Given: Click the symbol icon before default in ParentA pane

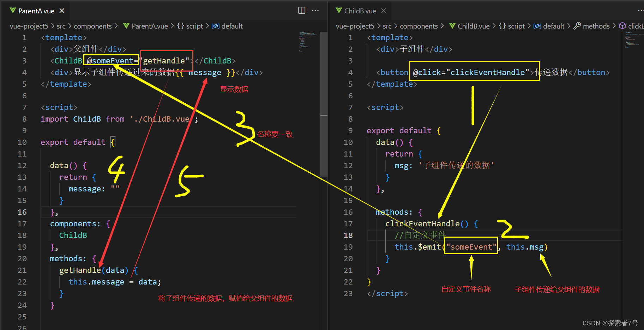Looking at the screenshot, I should tap(216, 26).
